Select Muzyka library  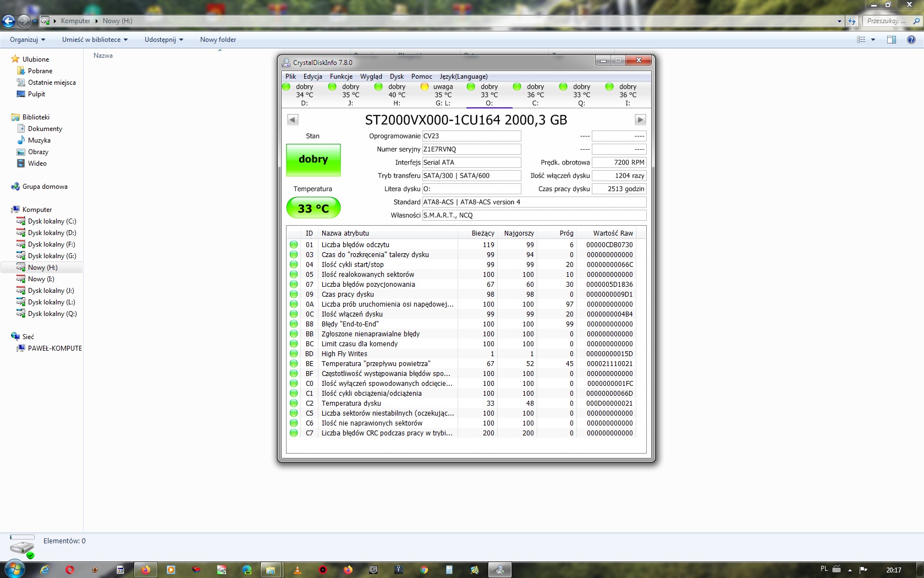[x=39, y=140]
